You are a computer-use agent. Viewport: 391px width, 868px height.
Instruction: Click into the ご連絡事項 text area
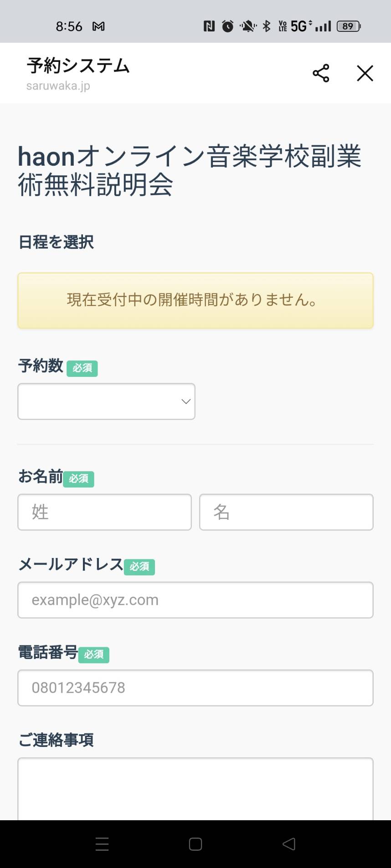pos(195,789)
